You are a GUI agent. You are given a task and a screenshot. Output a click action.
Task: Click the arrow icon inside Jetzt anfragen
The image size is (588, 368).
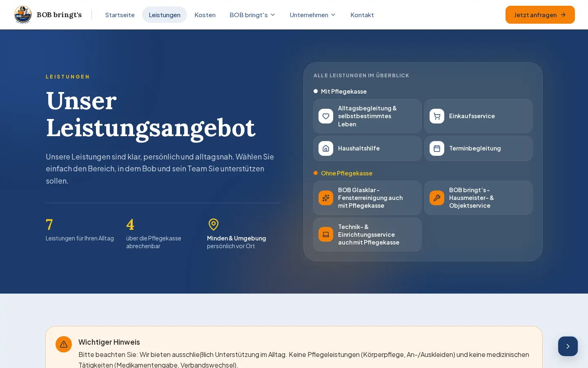[563, 15]
